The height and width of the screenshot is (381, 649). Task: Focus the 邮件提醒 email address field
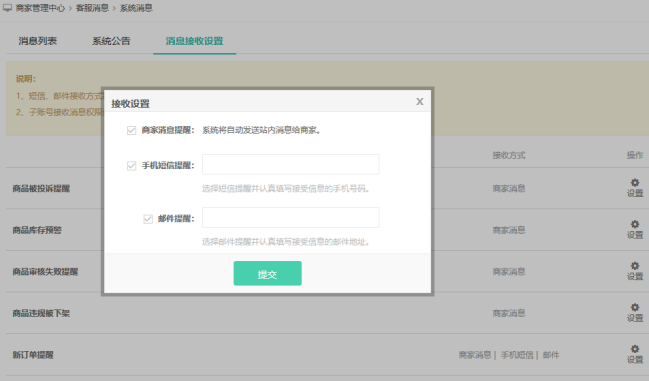click(x=291, y=218)
